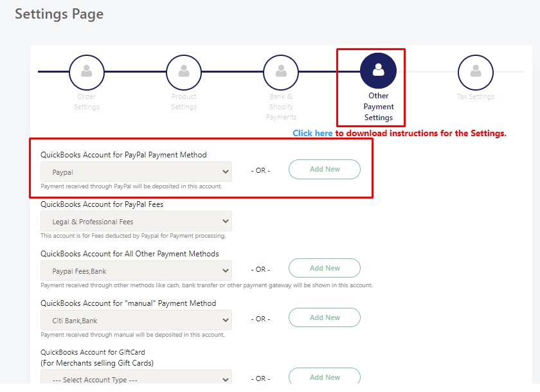Open PayPal Fees account dropdown
This screenshot has width=540, height=392.
tap(136, 221)
